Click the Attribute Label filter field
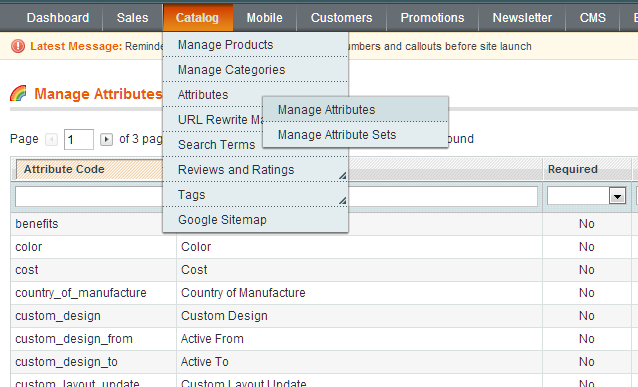 pyautogui.click(x=443, y=197)
